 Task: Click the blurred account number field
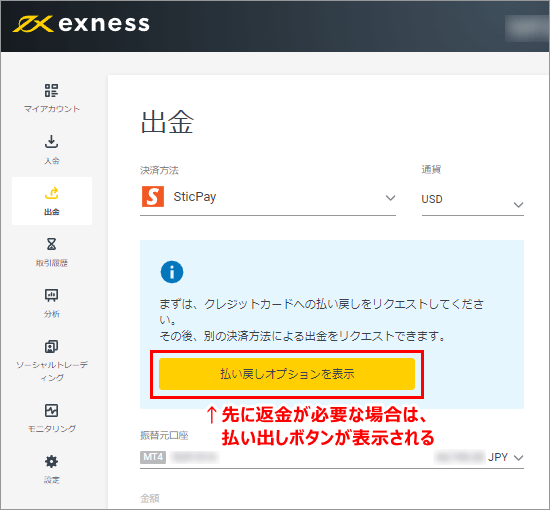click(x=195, y=457)
